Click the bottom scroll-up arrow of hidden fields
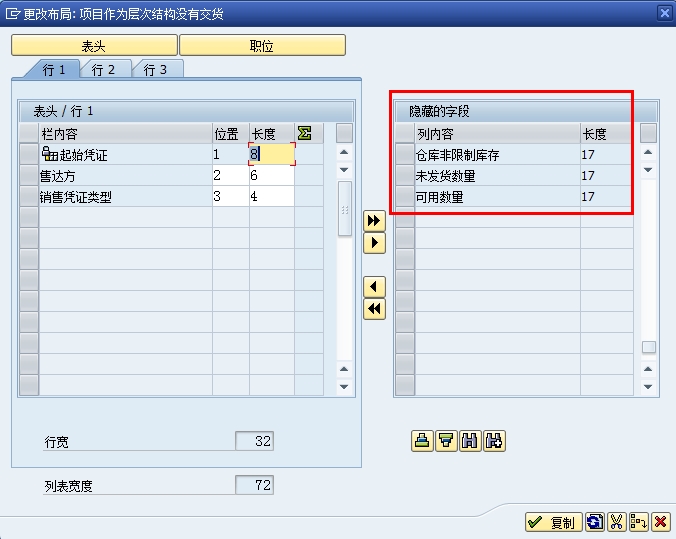This screenshot has width=676, height=539. point(648,369)
